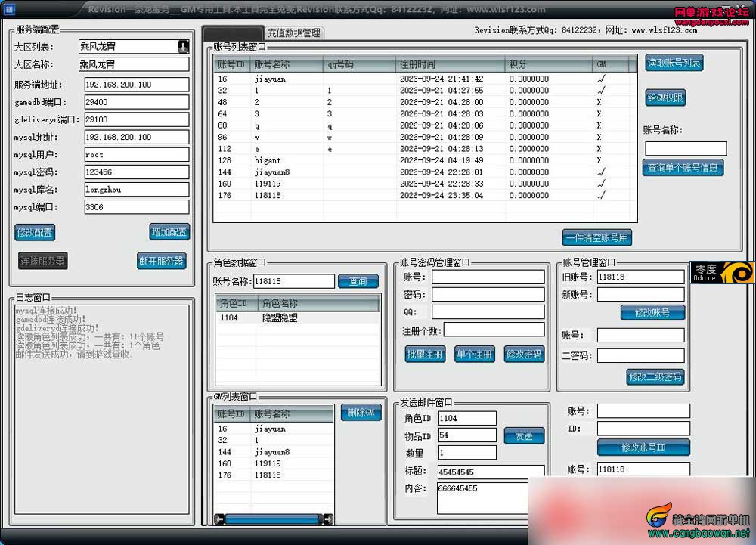Screen dimensions: 756x545
Task: Click the 发送 mail button
Action: pos(524,435)
